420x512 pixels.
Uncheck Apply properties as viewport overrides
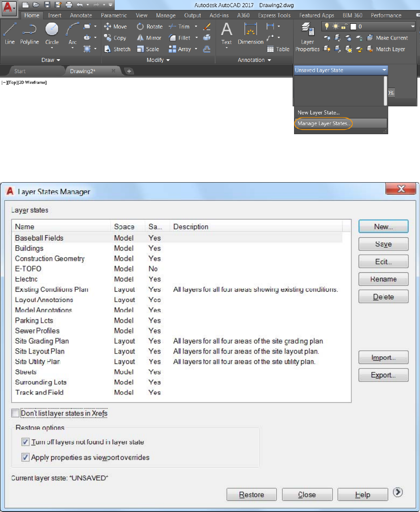pos(25,457)
